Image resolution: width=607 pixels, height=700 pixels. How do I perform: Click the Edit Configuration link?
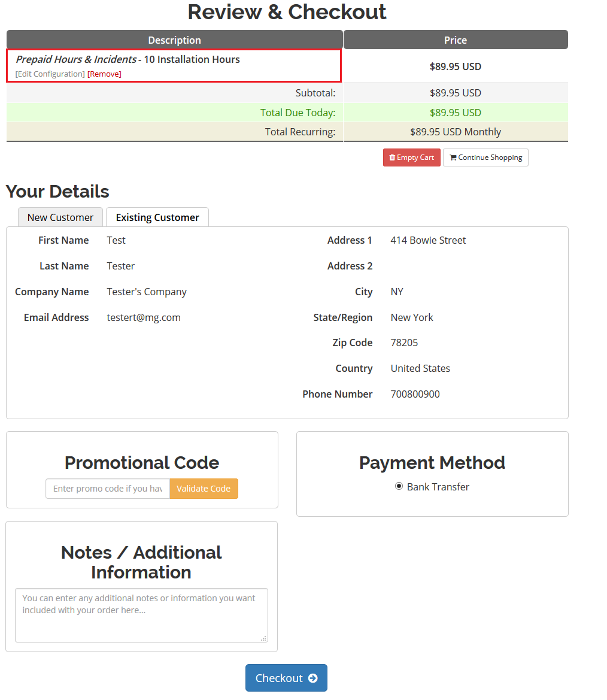coord(50,74)
